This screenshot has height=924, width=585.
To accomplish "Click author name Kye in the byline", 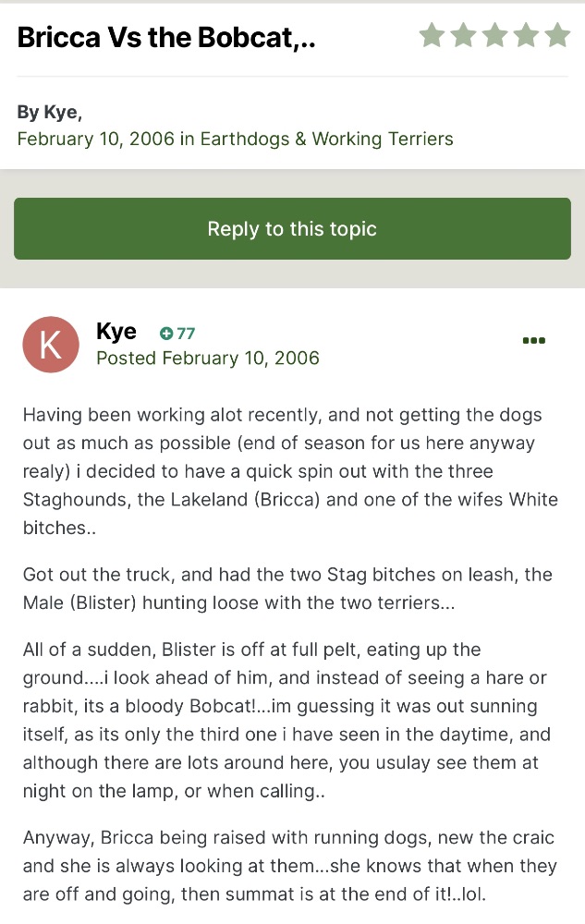I will (61, 113).
